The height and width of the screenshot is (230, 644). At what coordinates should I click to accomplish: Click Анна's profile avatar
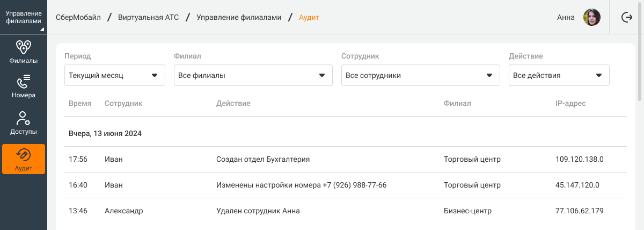click(591, 17)
